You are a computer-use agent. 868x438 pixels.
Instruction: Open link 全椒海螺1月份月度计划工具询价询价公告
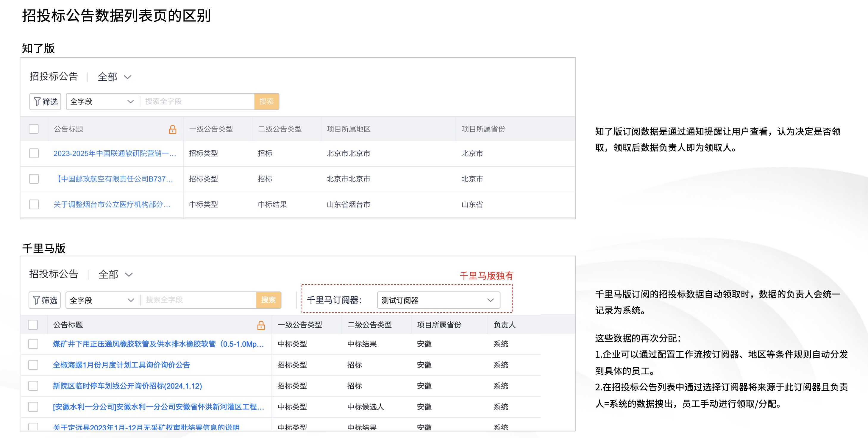pyautogui.click(x=121, y=365)
